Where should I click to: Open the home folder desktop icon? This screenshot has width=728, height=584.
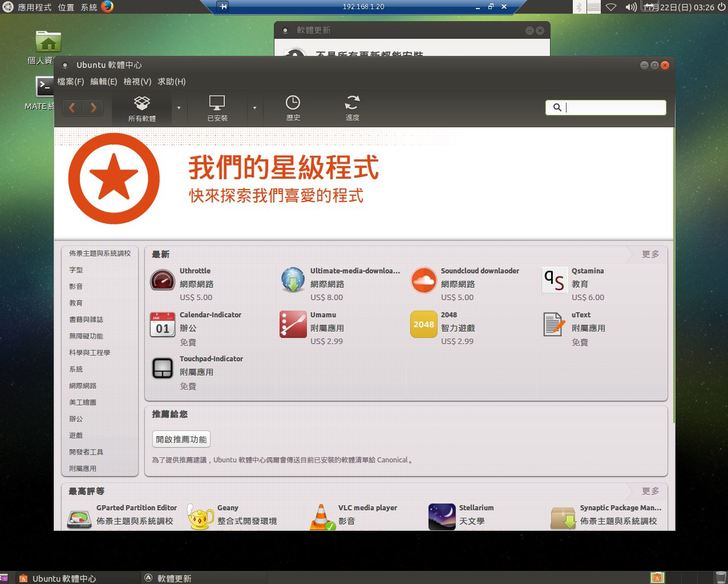tap(48, 41)
